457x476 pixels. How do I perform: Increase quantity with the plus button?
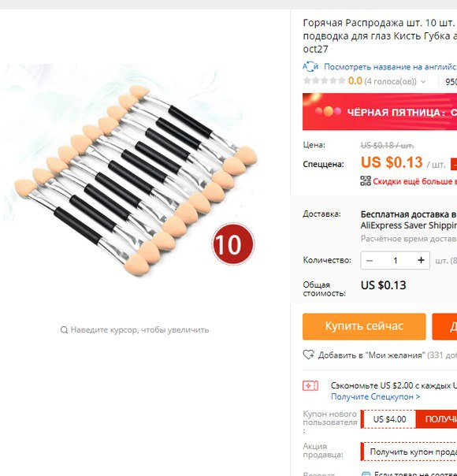[x=421, y=261]
